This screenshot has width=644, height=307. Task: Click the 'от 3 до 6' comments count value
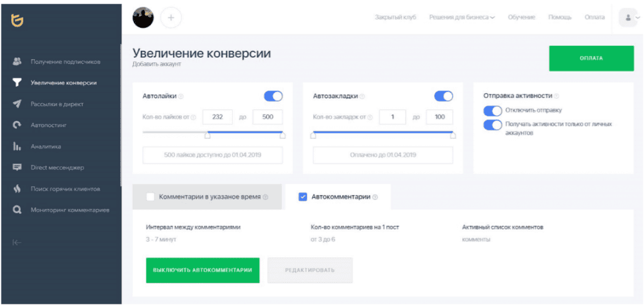[x=323, y=239]
